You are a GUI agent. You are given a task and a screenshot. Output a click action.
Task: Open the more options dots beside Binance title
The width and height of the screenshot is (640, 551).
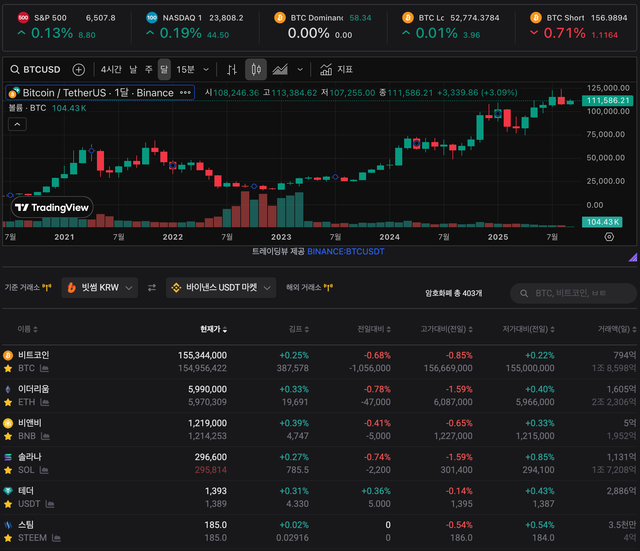coord(185,93)
